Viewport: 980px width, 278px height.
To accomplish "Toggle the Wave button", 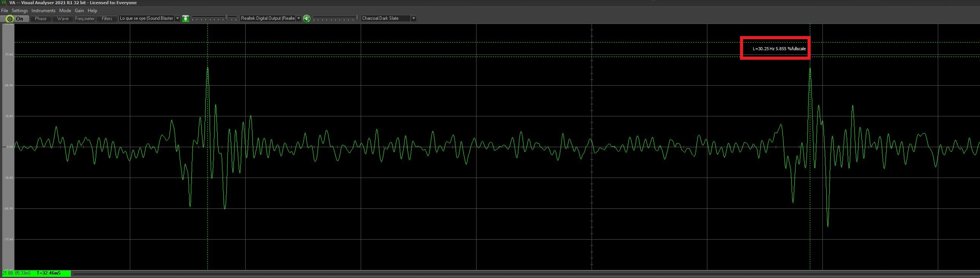I will click(x=63, y=18).
